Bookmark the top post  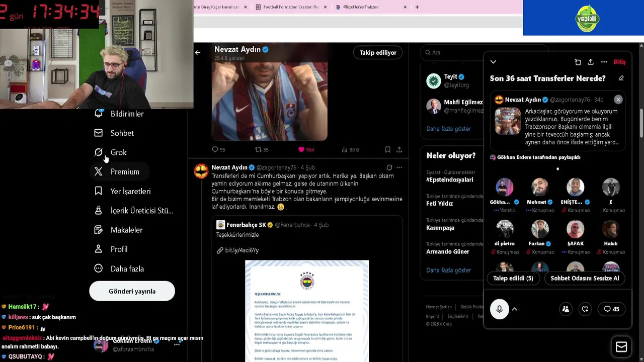(387, 149)
